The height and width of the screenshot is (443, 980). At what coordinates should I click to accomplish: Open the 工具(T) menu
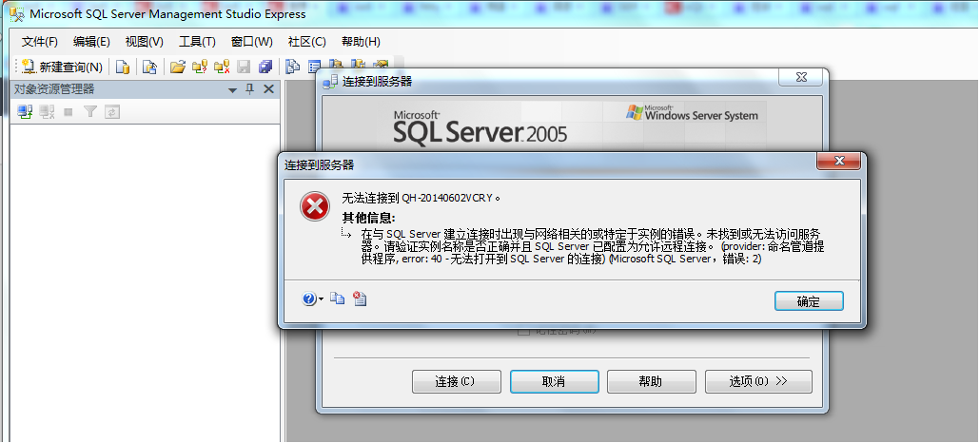pos(197,42)
